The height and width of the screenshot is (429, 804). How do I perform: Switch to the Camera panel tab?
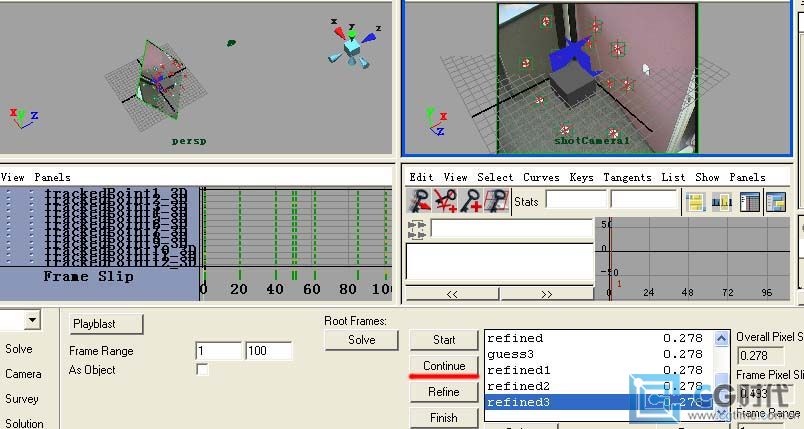click(23, 374)
